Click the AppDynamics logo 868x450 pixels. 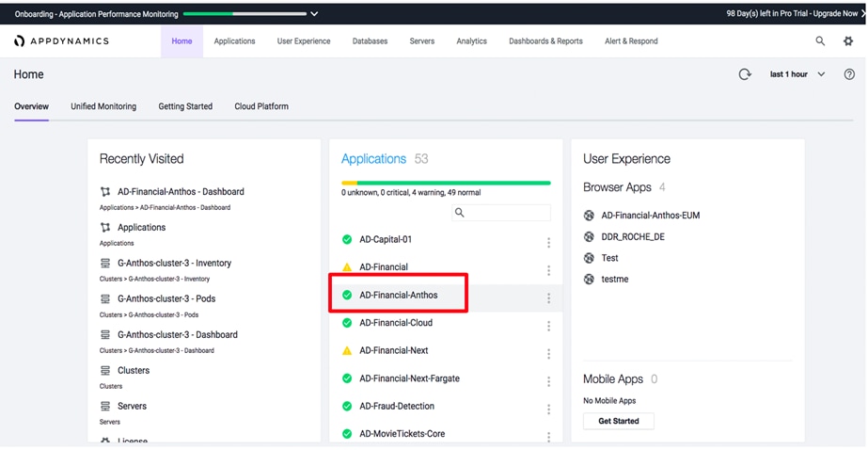[61, 41]
